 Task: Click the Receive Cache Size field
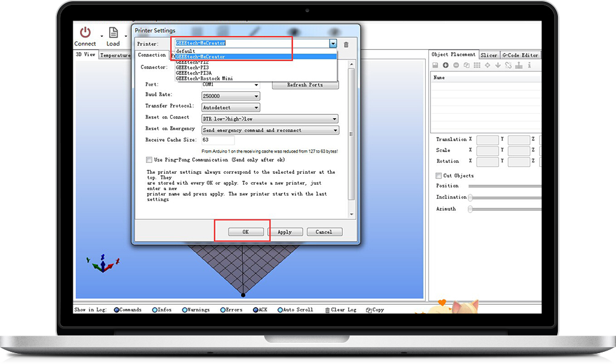coord(218,140)
